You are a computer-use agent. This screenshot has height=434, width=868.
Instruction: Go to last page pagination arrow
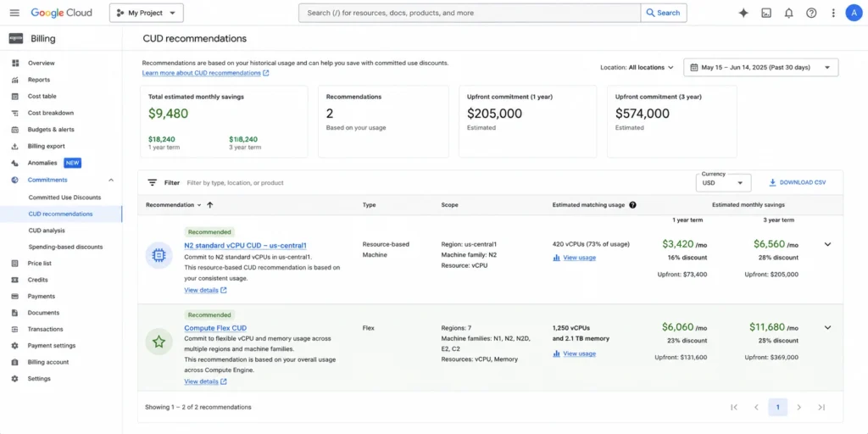[x=821, y=408]
